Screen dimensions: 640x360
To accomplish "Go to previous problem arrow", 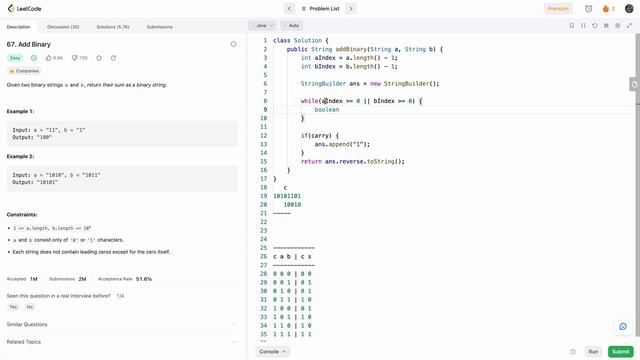I will point(289,9).
